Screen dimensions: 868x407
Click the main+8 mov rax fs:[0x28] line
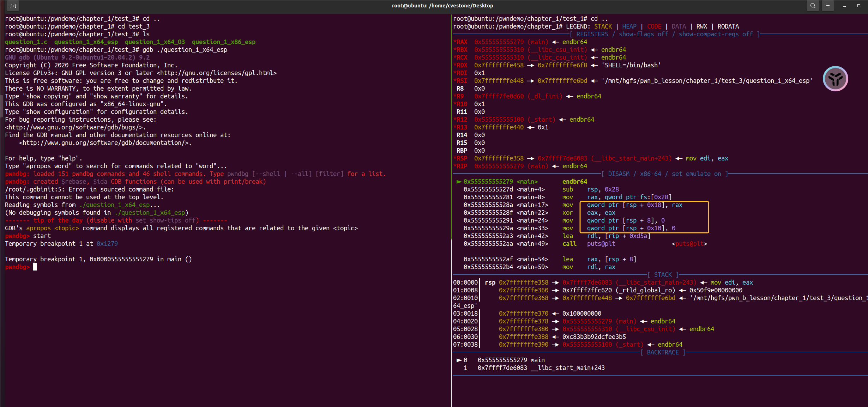pyautogui.click(x=568, y=197)
